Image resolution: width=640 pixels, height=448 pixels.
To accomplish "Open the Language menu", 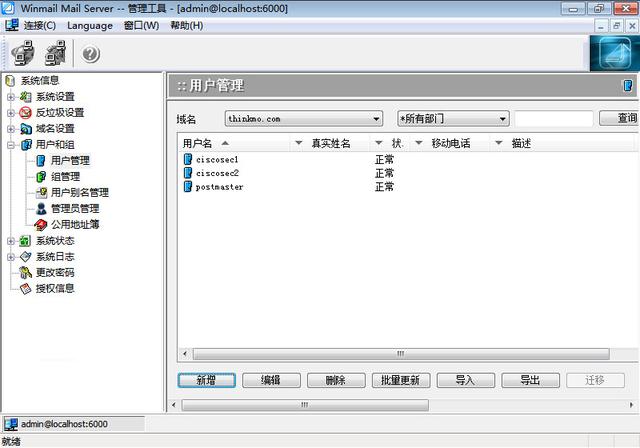I will point(90,26).
